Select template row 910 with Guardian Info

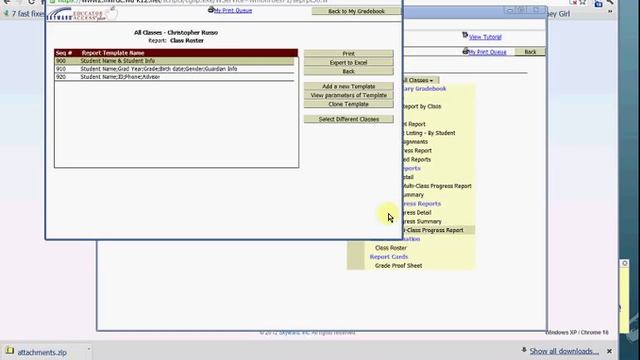click(174, 69)
